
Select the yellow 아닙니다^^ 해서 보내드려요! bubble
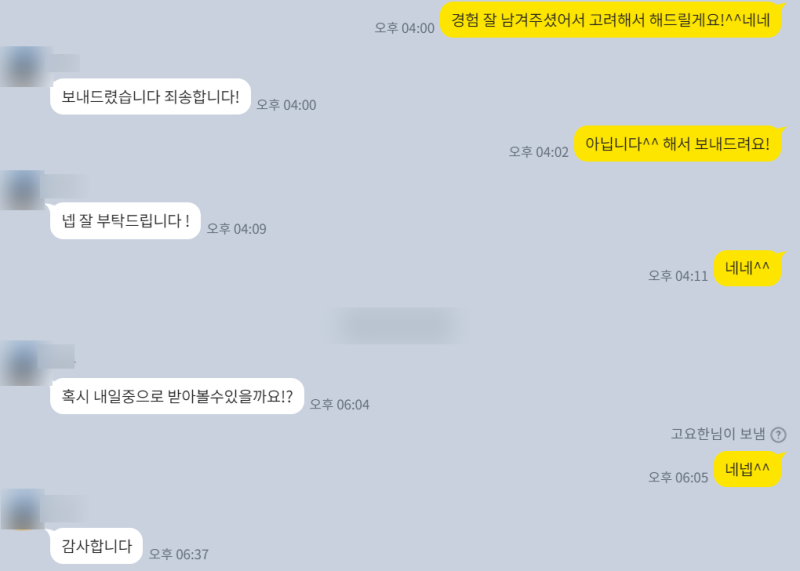coord(678,144)
